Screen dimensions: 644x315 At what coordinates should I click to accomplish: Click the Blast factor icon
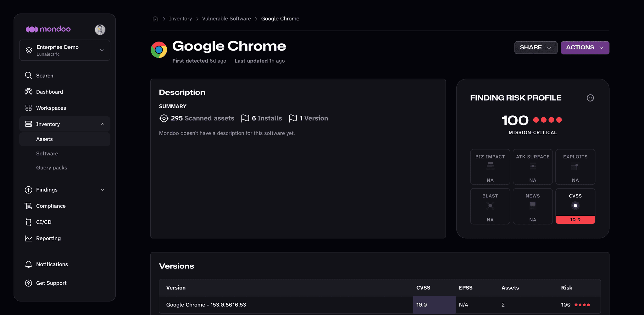point(490,206)
